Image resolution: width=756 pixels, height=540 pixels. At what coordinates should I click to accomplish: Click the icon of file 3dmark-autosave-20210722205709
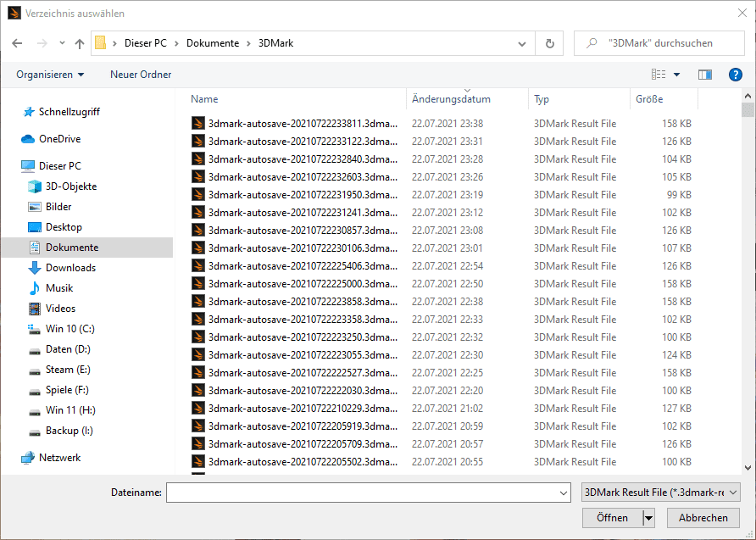click(198, 444)
